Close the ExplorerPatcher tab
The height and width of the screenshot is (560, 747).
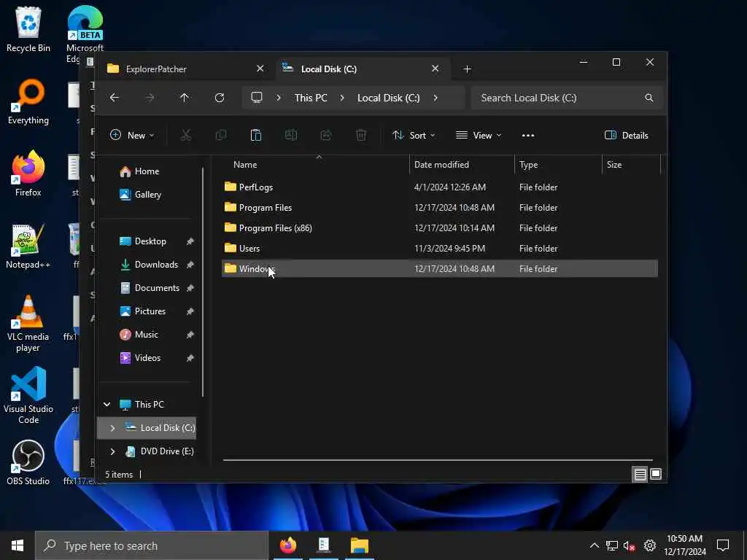coord(260,69)
